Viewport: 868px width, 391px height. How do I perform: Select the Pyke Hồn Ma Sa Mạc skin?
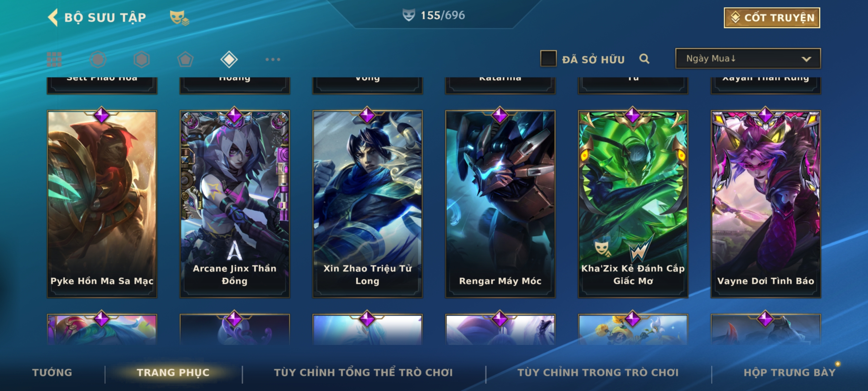(102, 204)
